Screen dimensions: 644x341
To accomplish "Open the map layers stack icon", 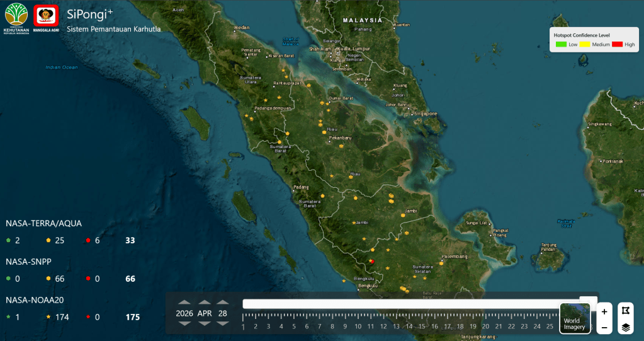I will (626, 327).
